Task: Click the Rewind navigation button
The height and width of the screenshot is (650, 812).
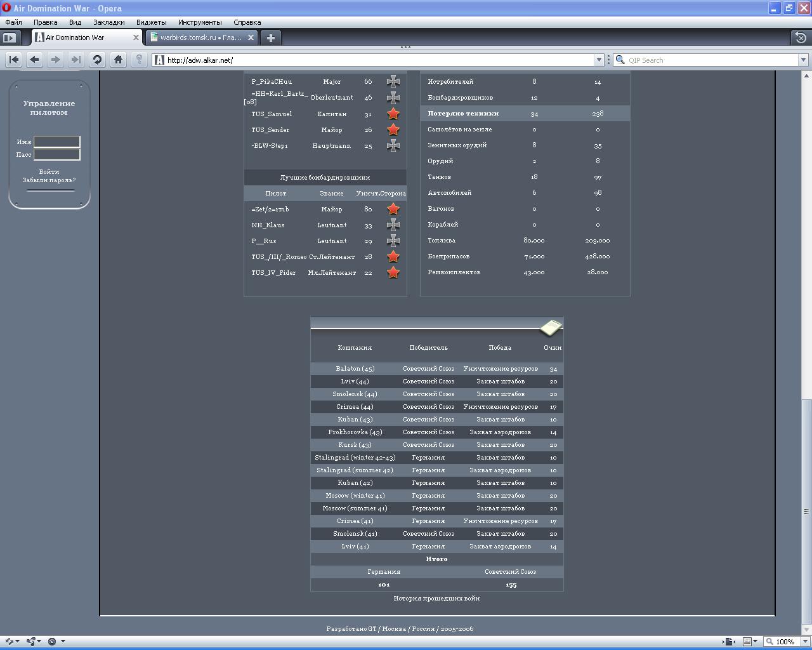Action: click(13, 60)
